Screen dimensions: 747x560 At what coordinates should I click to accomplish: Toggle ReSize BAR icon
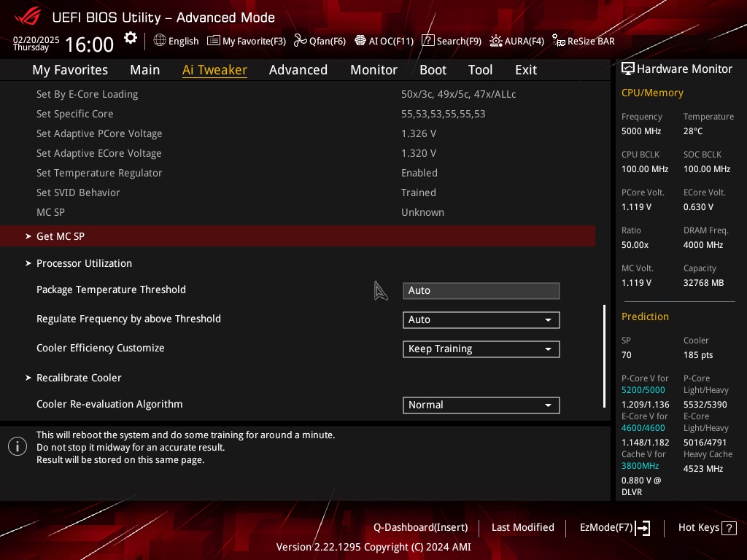click(558, 41)
